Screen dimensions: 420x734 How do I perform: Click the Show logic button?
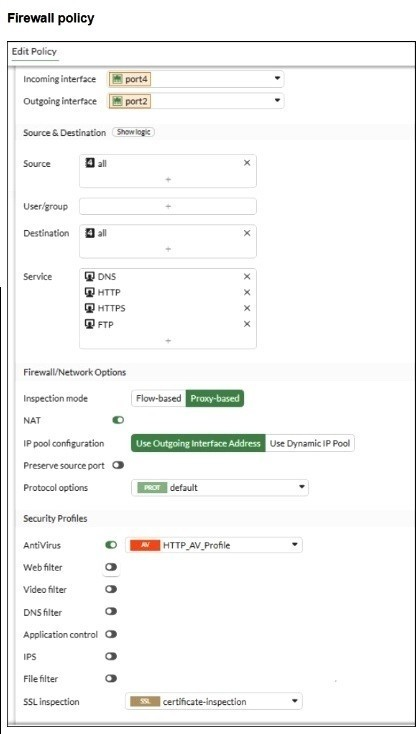click(133, 132)
